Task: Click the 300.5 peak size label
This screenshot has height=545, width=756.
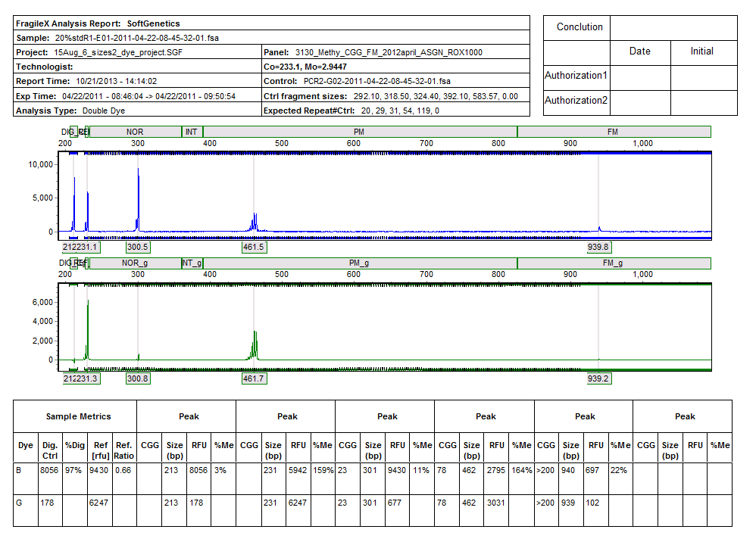Action: 138,248
